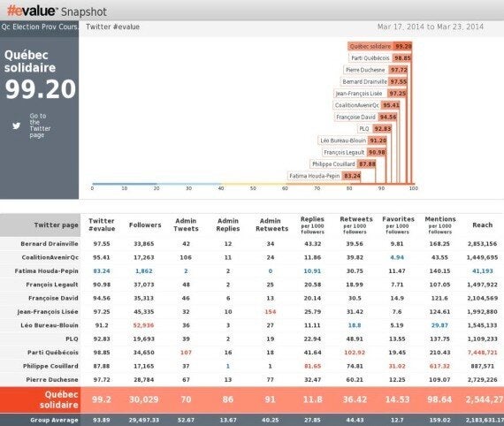Click the CoalitionAvenirQc 95.41 chart label
The image size is (504, 426).
click(x=366, y=105)
